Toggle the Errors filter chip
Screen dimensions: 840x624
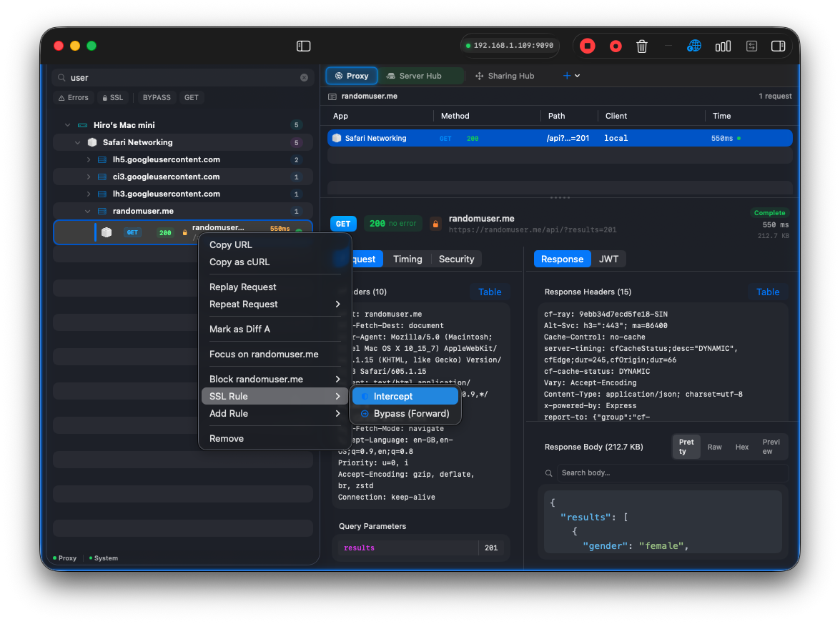click(73, 97)
